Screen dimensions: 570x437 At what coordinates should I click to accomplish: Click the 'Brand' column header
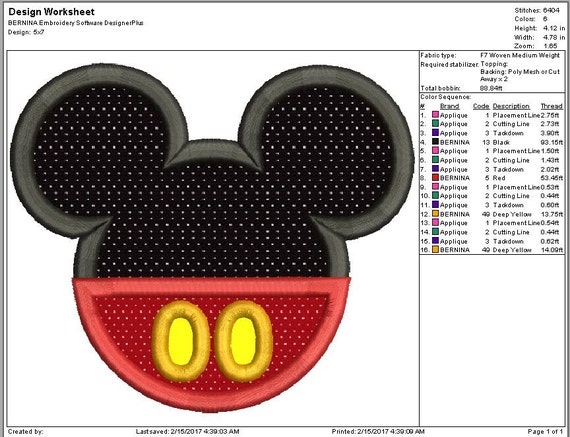449,106
